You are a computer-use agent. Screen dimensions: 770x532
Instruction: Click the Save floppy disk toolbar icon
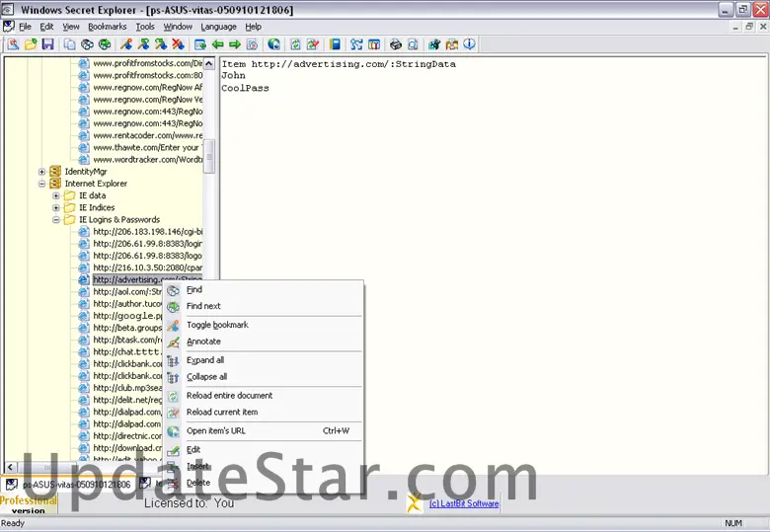(x=47, y=44)
